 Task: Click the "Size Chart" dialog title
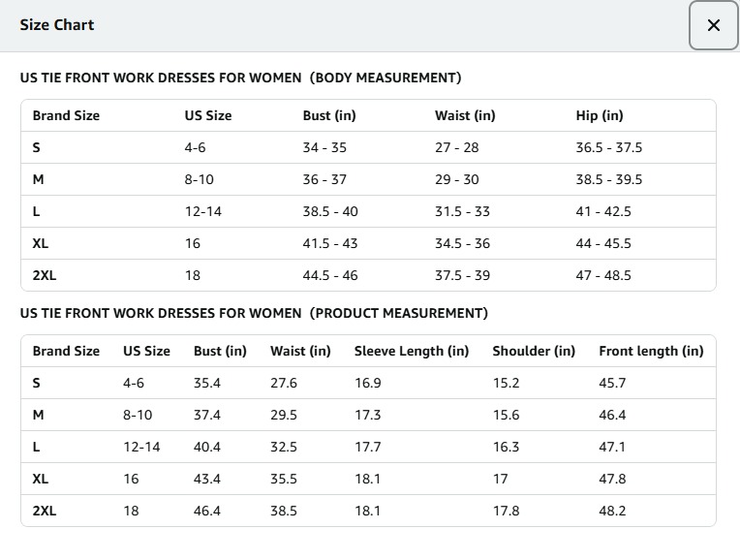point(57,25)
